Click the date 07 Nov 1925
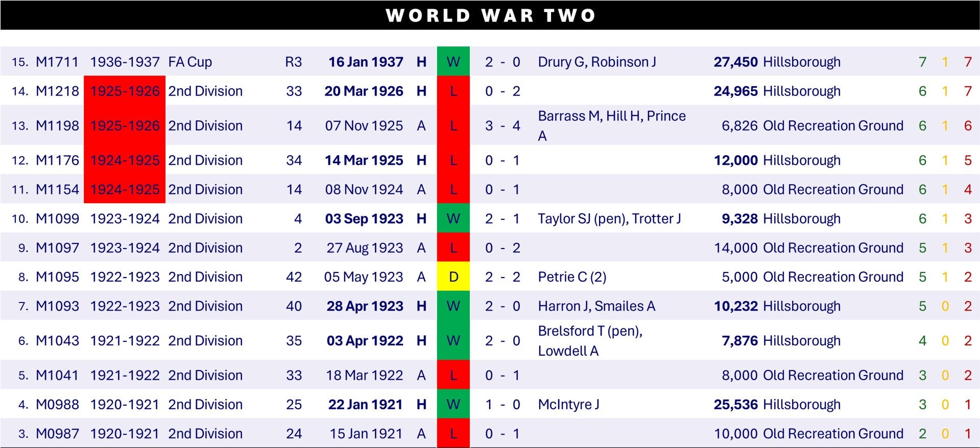The width and height of the screenshot is (980, 448). click(364, 126)
